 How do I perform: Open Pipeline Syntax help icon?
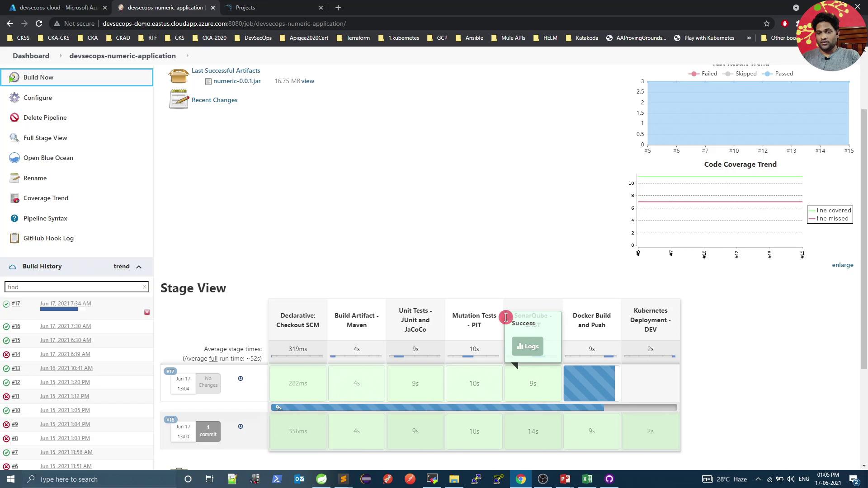click(x=14, y=218)
